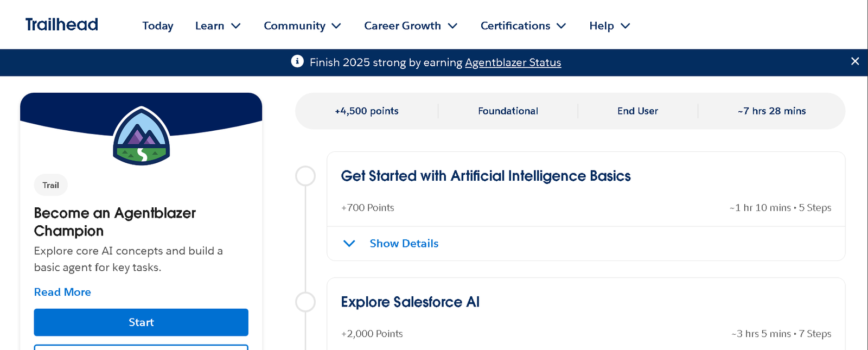
Task: Go to the Today page
Action: click(x=158, y=26)
